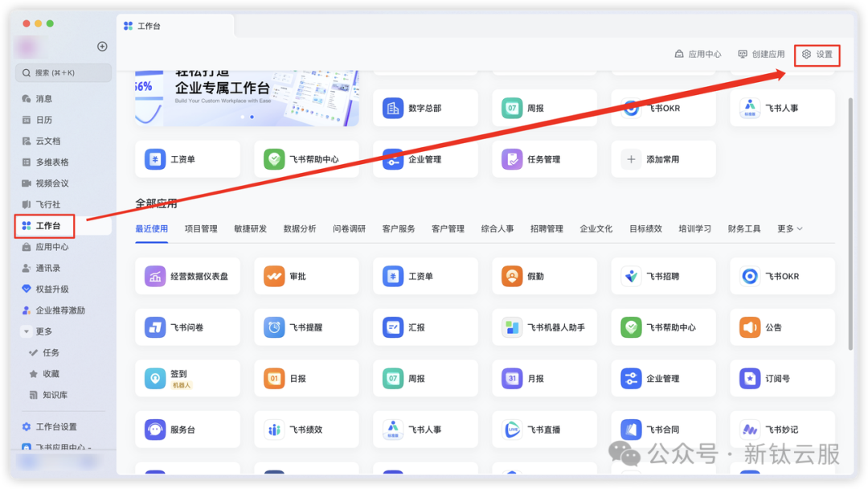Switch to the 项目管理 tab
The height and width of the screenshot is (489, 868).
(x=201, y=228)
